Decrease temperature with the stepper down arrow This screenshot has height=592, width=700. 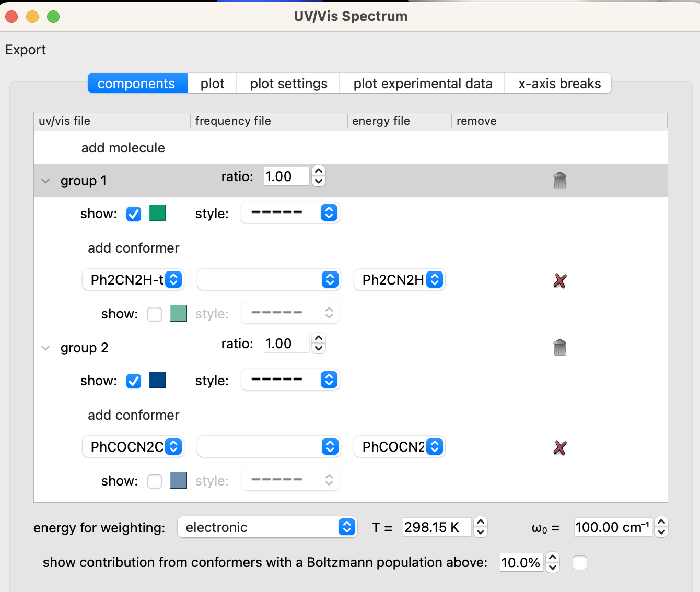(481, 532)
